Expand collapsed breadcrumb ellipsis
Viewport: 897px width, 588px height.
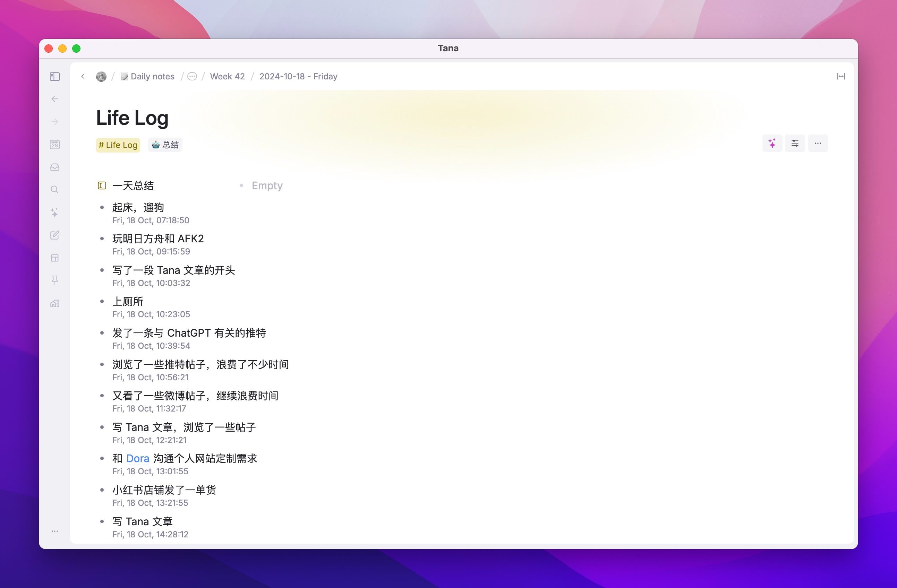(x=192, y=77)
